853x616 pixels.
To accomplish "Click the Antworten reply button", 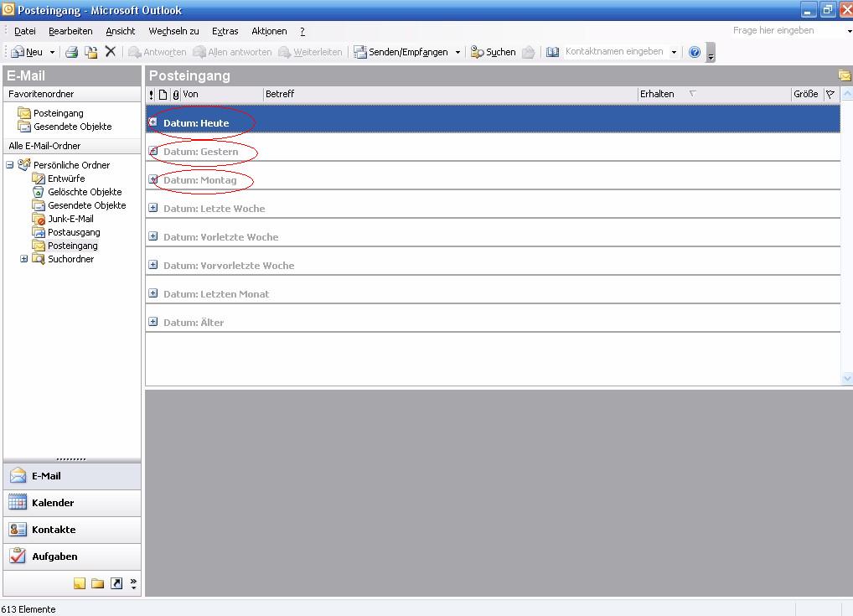I will (x=158, y=52).
